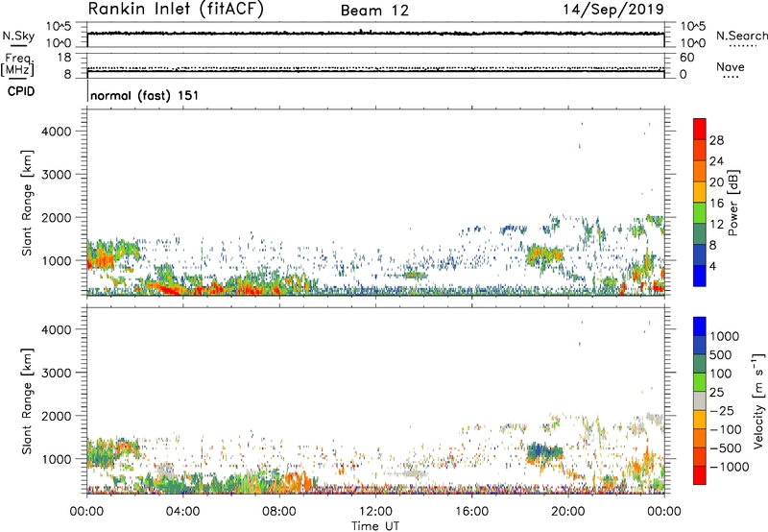
Task: Click the gray segment of Velocity colorbar
Action: (x=700, y=401)
